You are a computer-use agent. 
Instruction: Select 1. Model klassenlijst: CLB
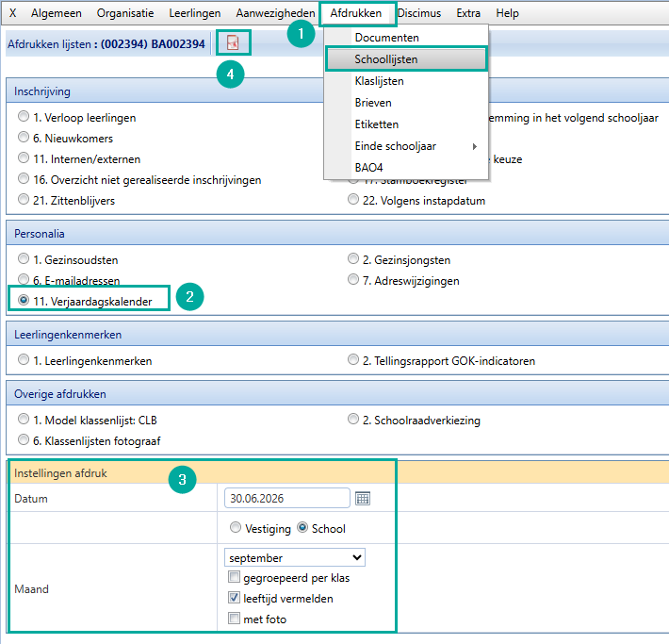click(x=24, y=419)
